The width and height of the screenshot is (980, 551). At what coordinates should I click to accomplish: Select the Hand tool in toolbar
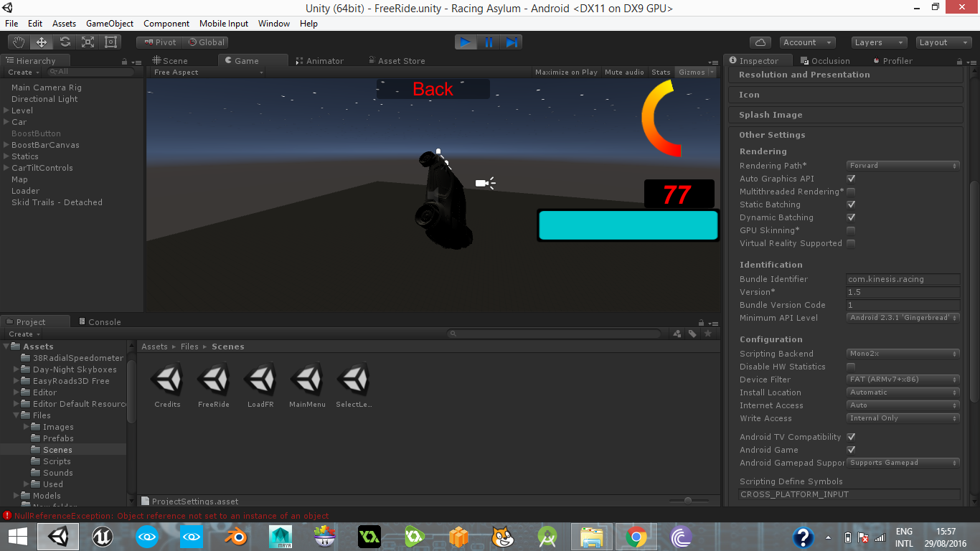click(x=19, y=42)
